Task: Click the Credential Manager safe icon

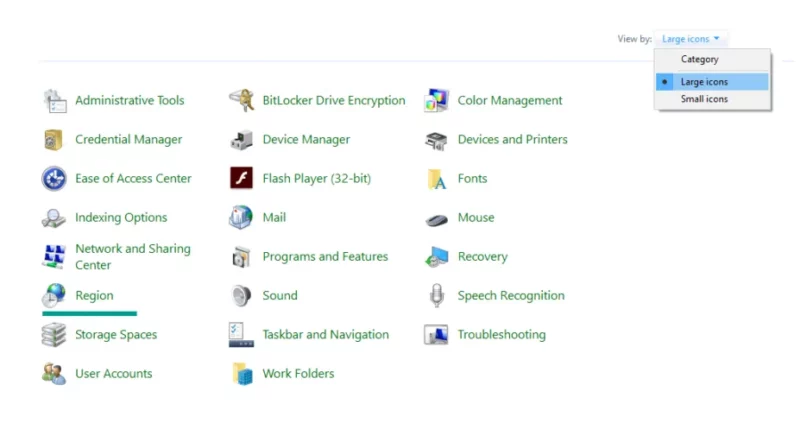Action: coord(54,140)
